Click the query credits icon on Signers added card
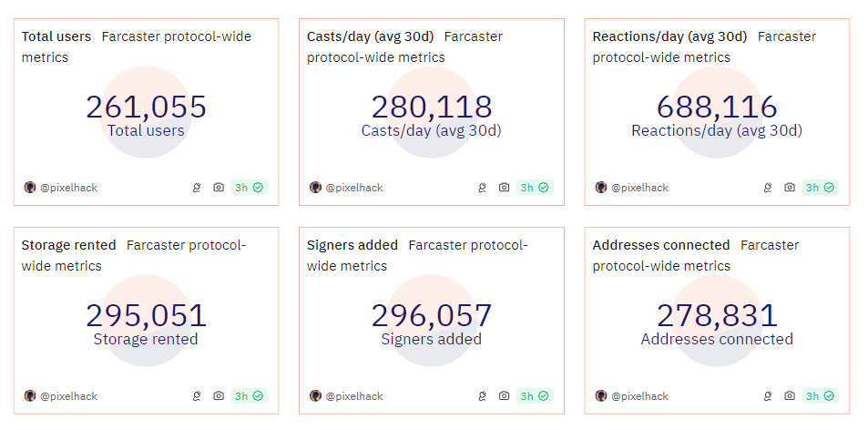This screenshot has width=868, height=430. coord(482,396)
